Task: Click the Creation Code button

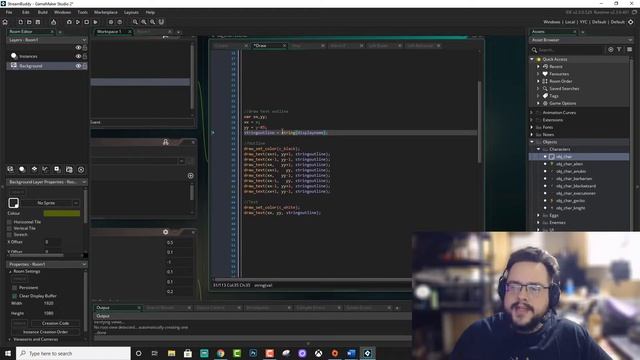Action: point(55,323)
